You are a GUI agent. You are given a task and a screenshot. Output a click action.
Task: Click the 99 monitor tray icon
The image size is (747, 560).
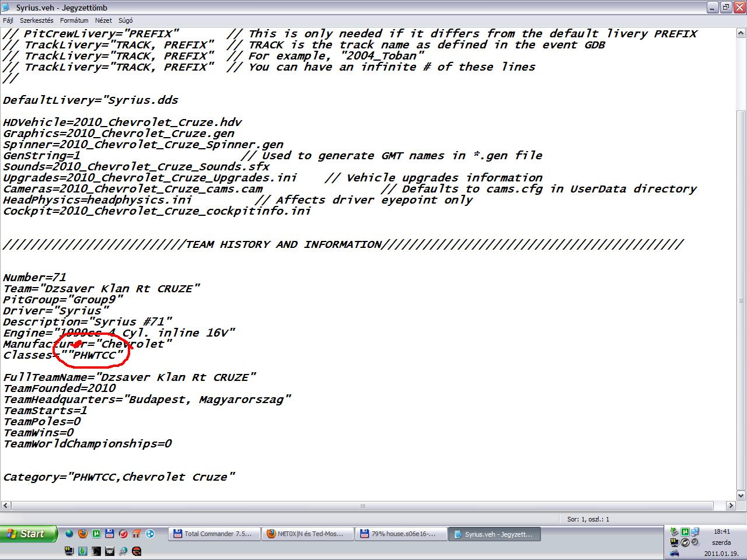tap(675, 542)
